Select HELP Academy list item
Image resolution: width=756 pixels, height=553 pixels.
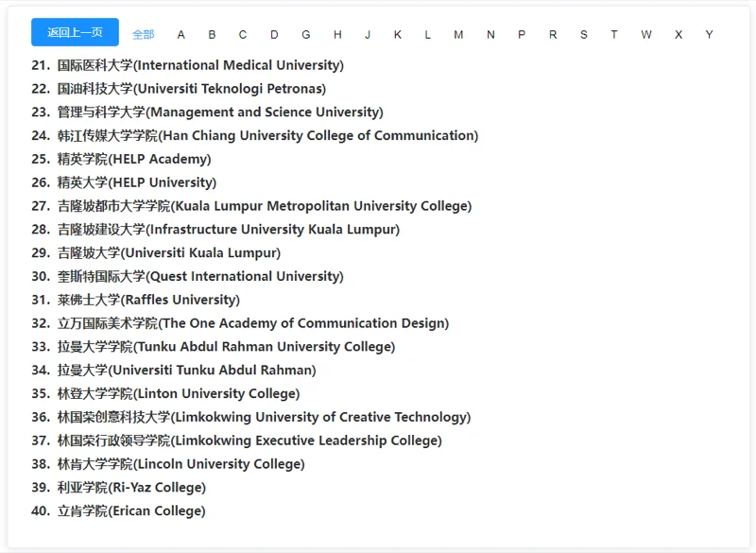tap(134, 159)
